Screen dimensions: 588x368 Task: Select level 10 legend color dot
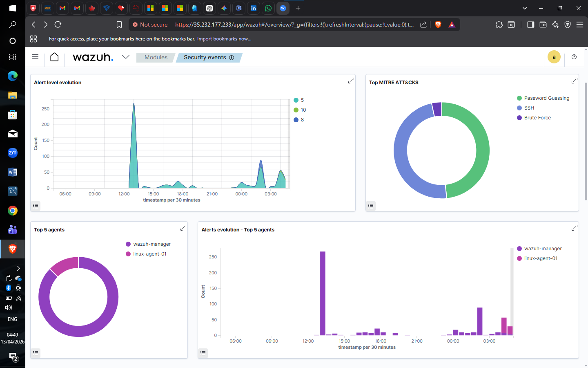pos(296,110)
